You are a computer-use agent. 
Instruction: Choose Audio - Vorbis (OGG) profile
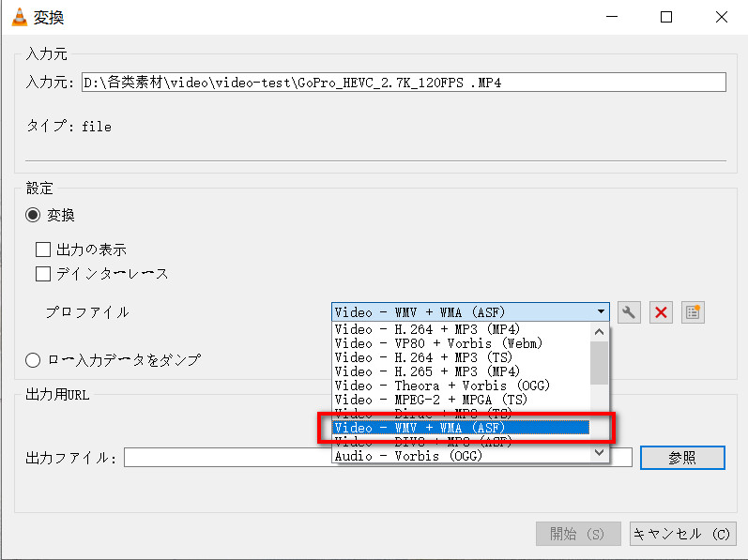click(x=461, y=456)
